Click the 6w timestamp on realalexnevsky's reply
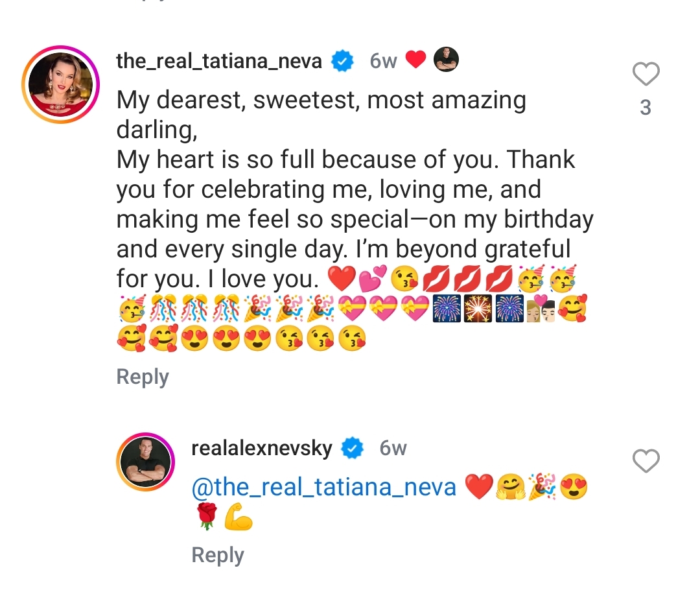This screenshot has width=700, height=603. pos(393,448)
